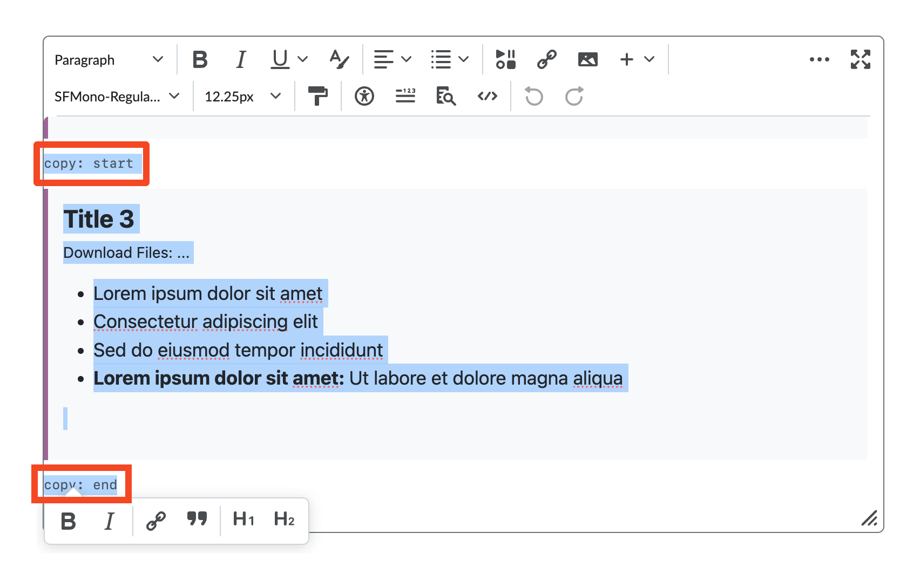The image size is (920, 588).
Task: Toggle underline formatting
Action: [279, 59]
